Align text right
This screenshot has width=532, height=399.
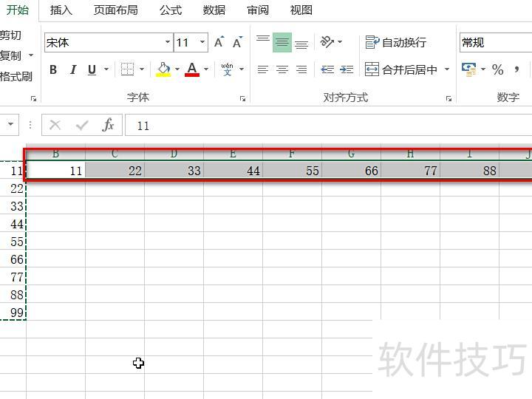301,69
